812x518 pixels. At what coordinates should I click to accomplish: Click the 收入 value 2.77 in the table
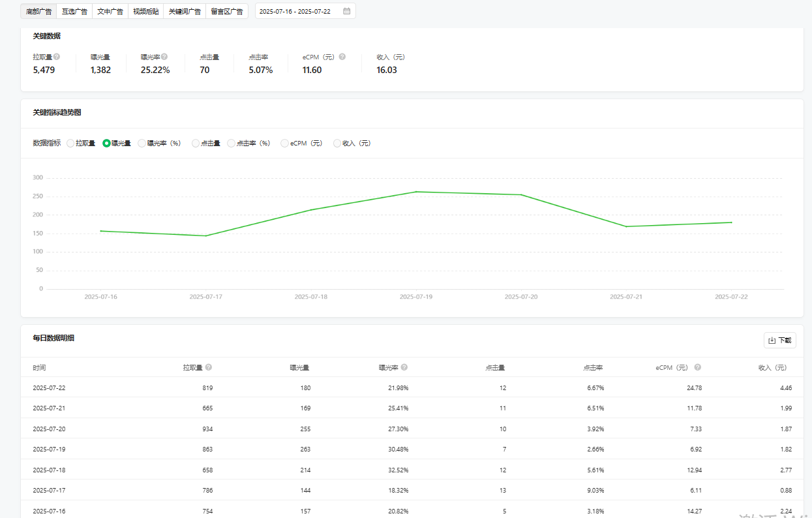[x=786, y=470]
